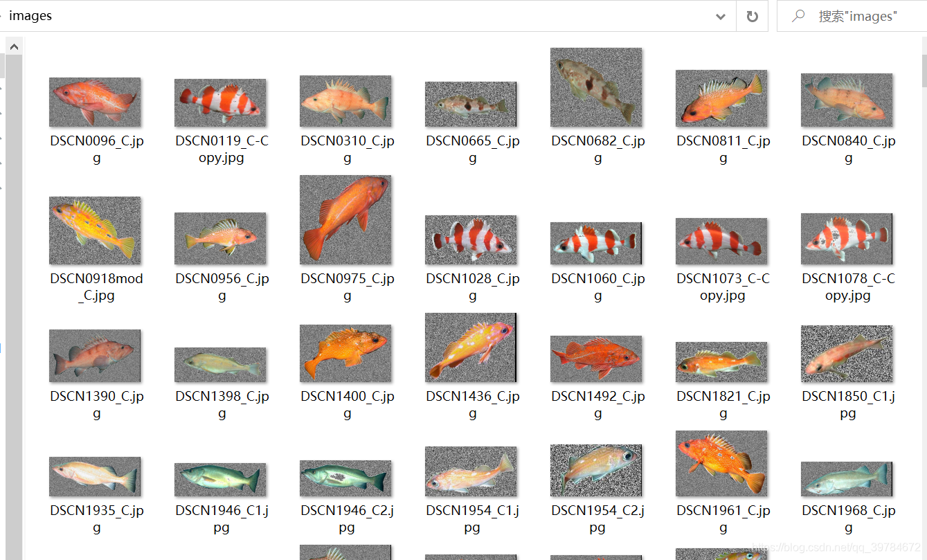The image size is (927, 560).
Task: Click the file name DSCN0840_C.jpg
Action: pos(849,150)
